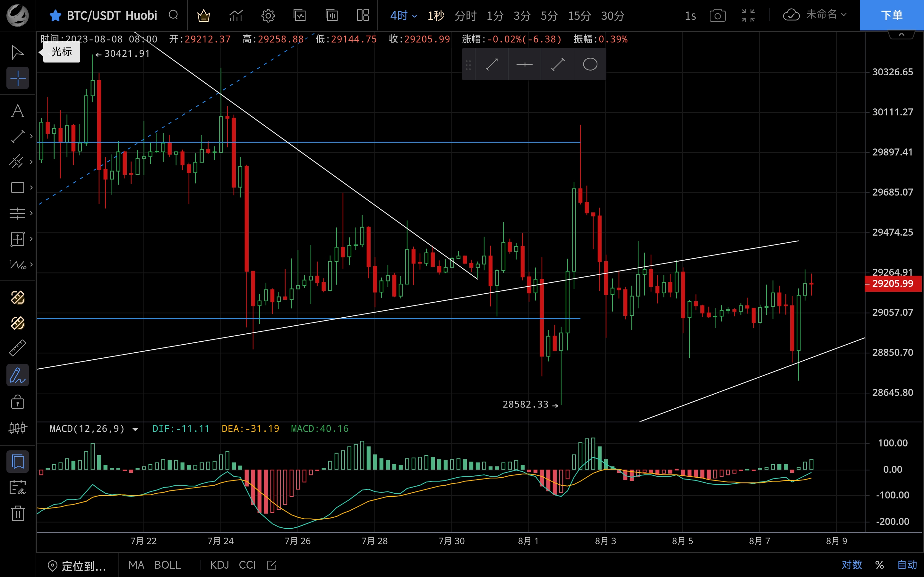924x577 pixels.
Task: Expand the MACD(12,26,9) indicator dropdown
Action: click(x=135, y=429)
